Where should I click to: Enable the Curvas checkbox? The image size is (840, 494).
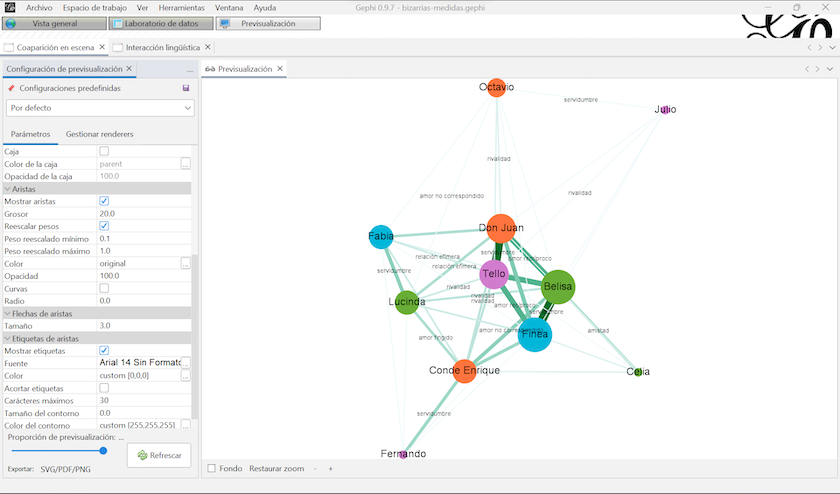104,288
